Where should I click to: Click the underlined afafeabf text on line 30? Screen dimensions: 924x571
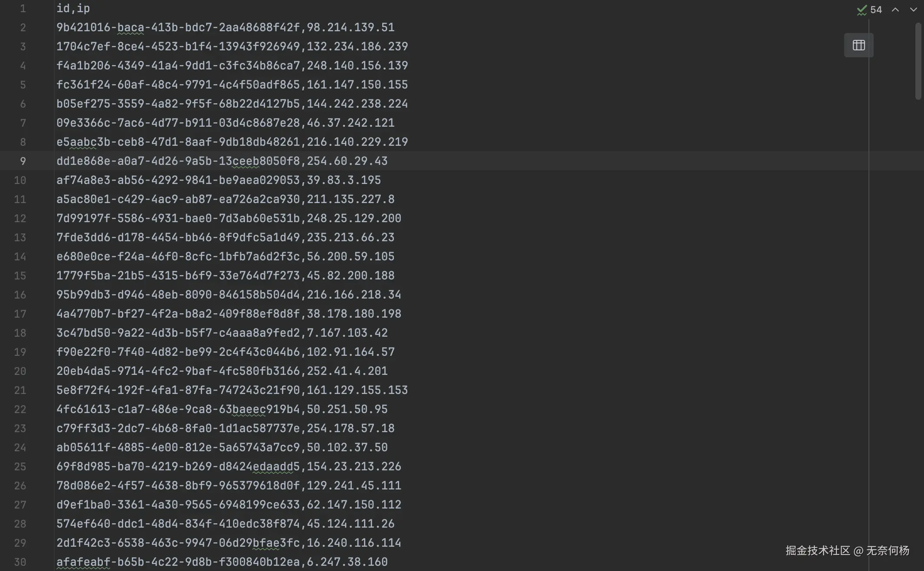(83, 562)
